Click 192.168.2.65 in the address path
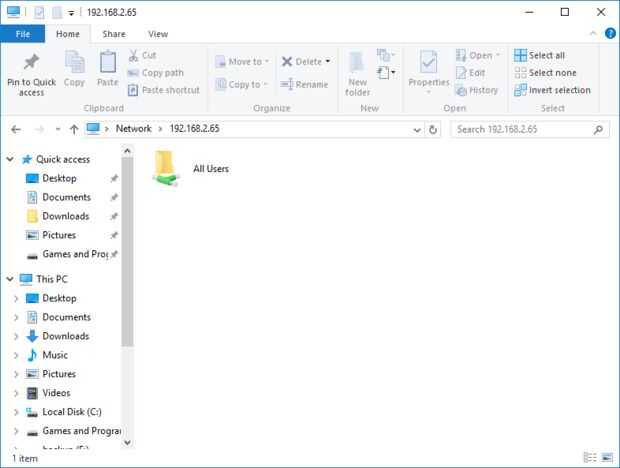Viewport: 620px width, 468px height. click(x=195, y=128)
